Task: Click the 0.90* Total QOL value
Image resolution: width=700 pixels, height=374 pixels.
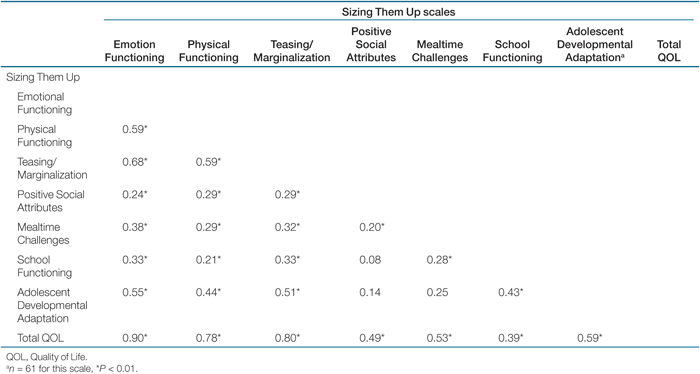Action: tap(135, 338)
